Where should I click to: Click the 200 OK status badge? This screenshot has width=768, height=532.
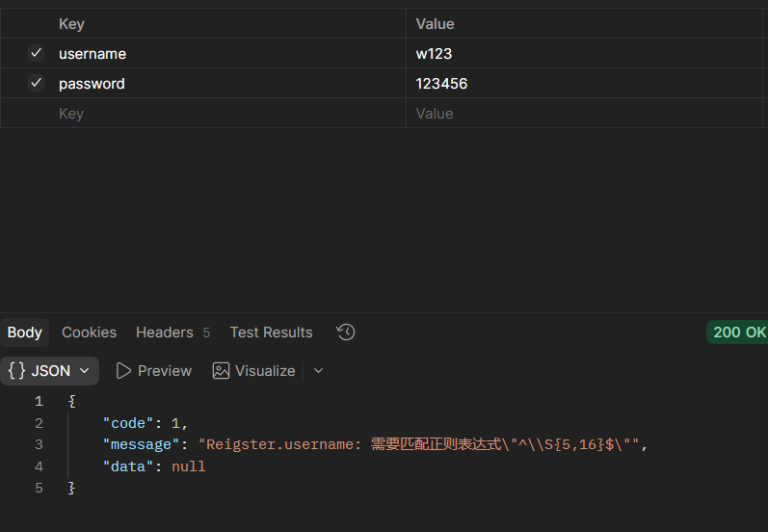(739, 332)
